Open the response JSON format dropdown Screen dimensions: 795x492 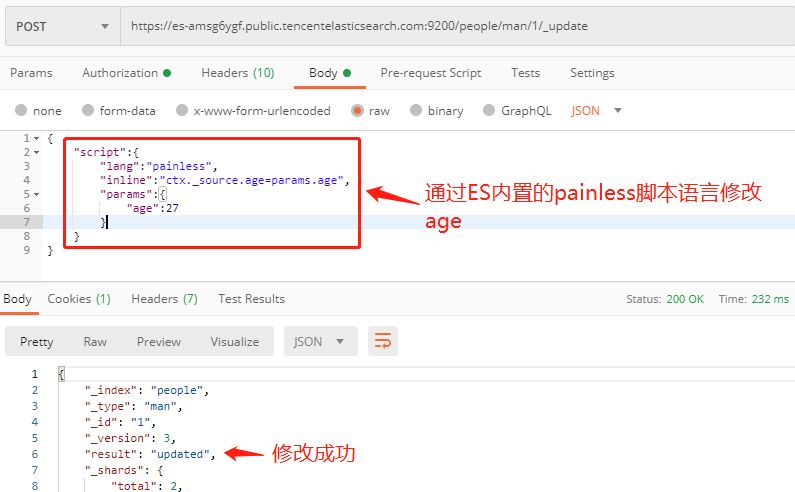click(x=320, y=341)
